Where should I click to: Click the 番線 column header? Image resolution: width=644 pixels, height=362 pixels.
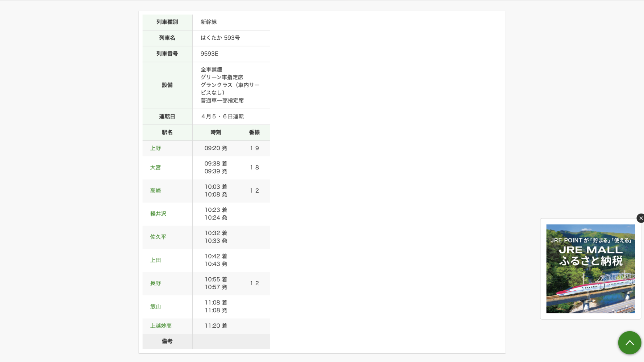click(x=254, y=132)
